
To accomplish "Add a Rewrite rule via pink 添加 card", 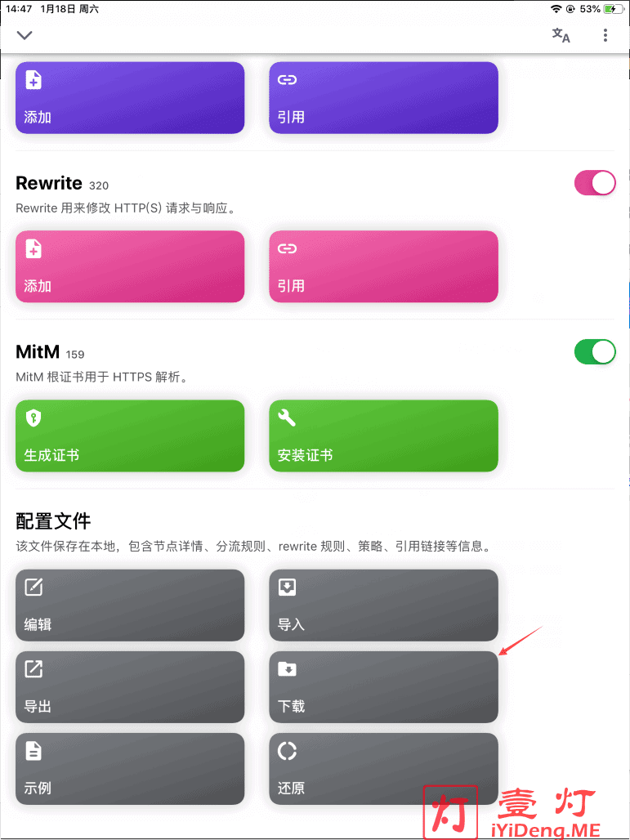I will coord(130,266).
